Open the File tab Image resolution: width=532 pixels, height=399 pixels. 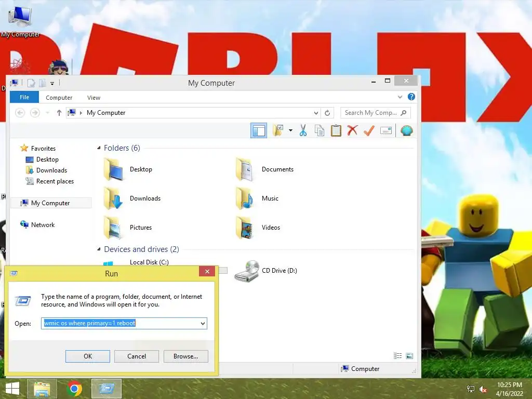pyautogui.click(x=24, y=97)
